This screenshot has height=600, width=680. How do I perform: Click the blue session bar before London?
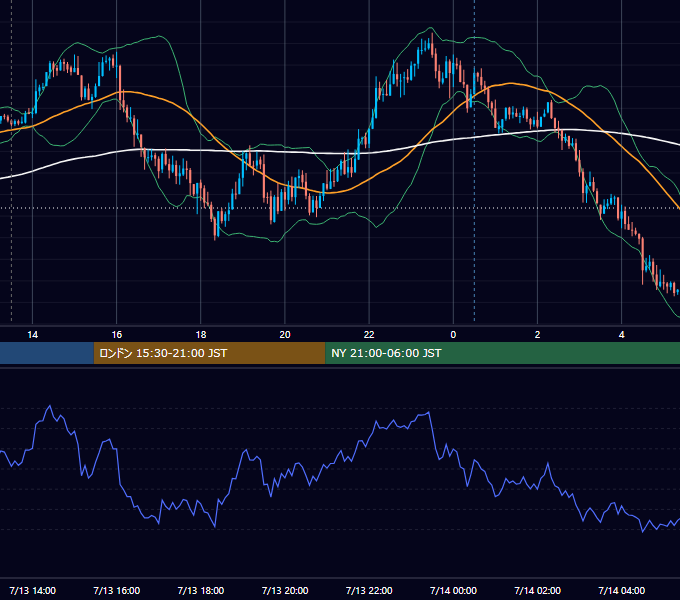(47, 353)
